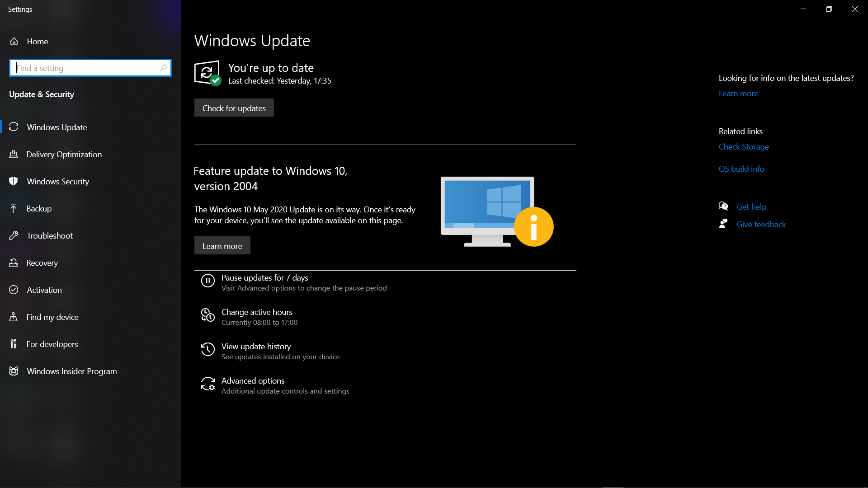Image resolution: width=868 pixels, height=488 pixels.
Task: Click the Troubleshoot wrench icon
Action: tap(14, 235)
